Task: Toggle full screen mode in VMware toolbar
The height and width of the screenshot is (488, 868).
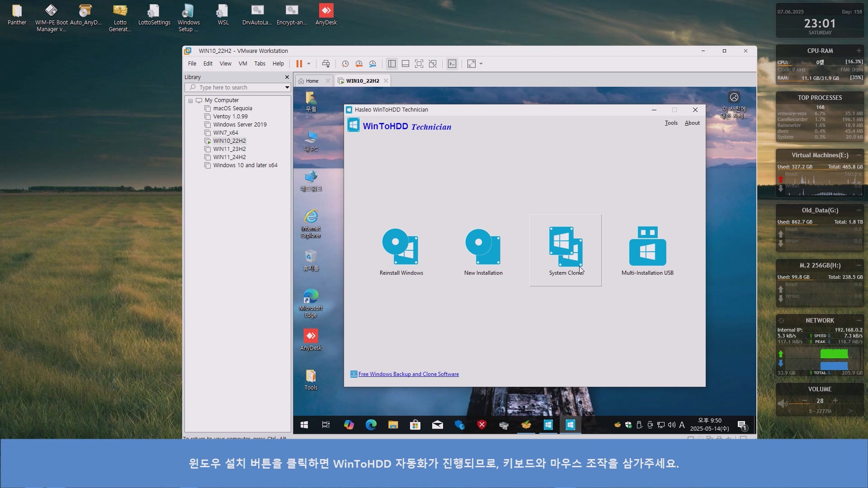Action: (x=419, y=64)
